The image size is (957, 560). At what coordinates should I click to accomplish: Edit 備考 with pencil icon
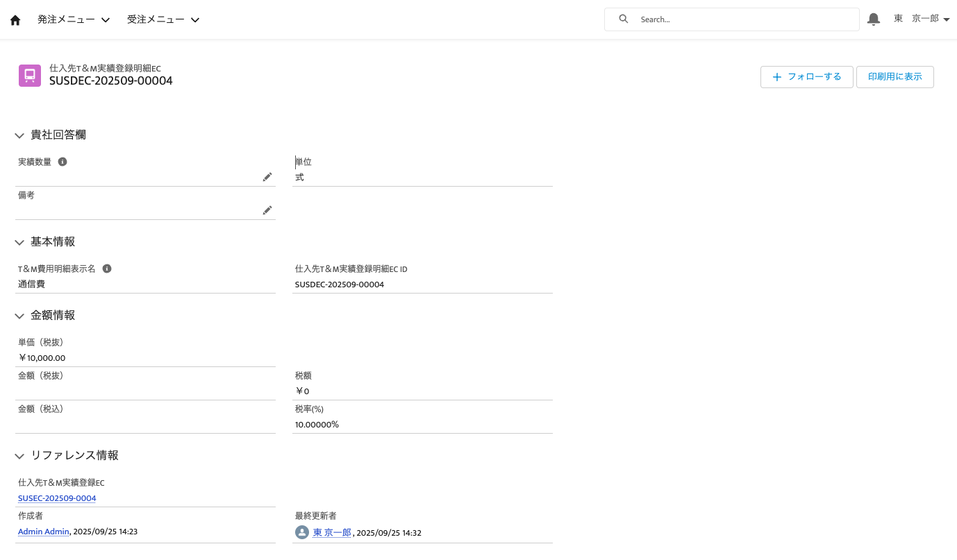point(267,210)
